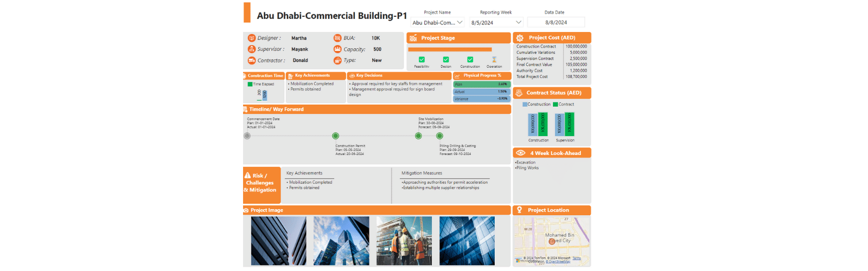Select the Commencement Date timeline marker
The image size is (868, 271).
247,136
